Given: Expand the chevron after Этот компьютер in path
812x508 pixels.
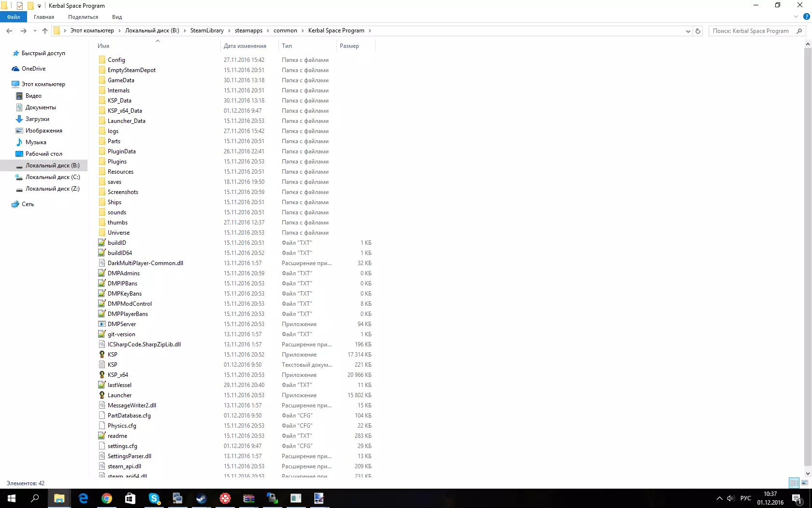Looking at the screenshot, I should coord(119,30).
